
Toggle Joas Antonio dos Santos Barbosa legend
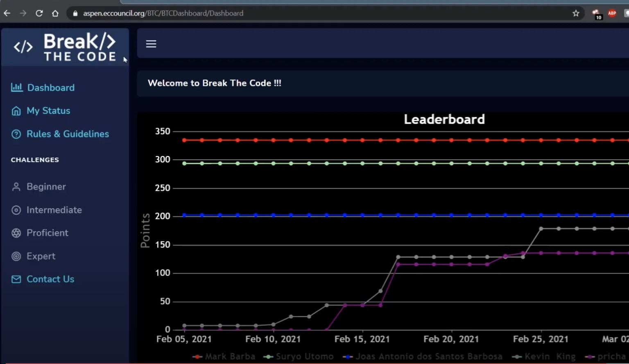tap(428, 357)
